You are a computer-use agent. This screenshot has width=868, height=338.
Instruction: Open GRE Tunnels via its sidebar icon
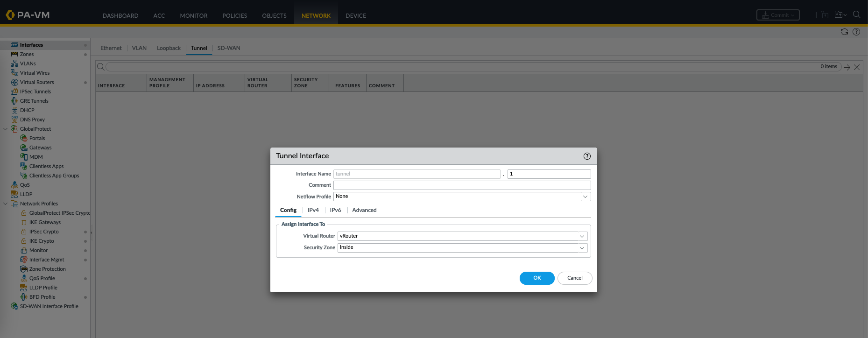pyautogui.click(x=14, y=101)
